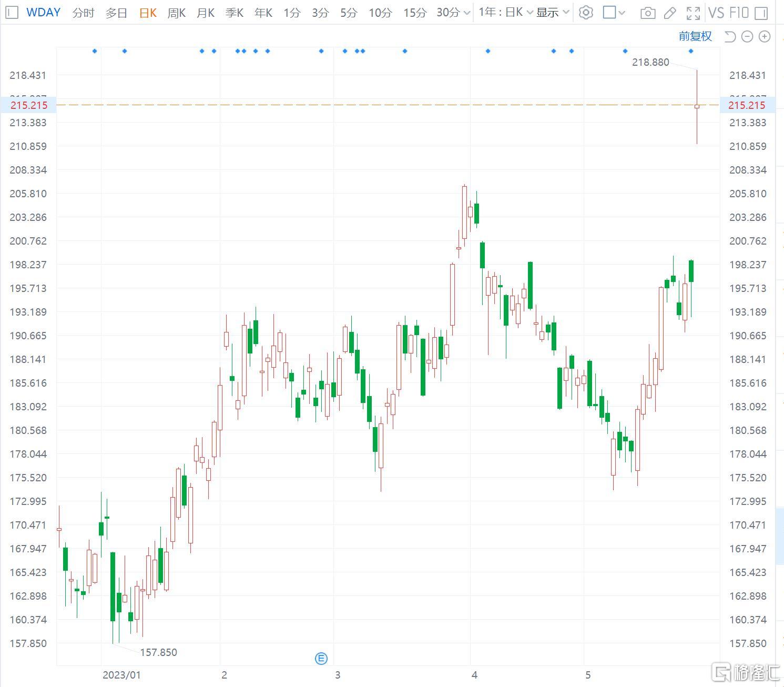Image resolution: width=784 pixels, height=687 pixels.
Task: Switch to the 分时 intraday tab
Action: coord(83,13)
